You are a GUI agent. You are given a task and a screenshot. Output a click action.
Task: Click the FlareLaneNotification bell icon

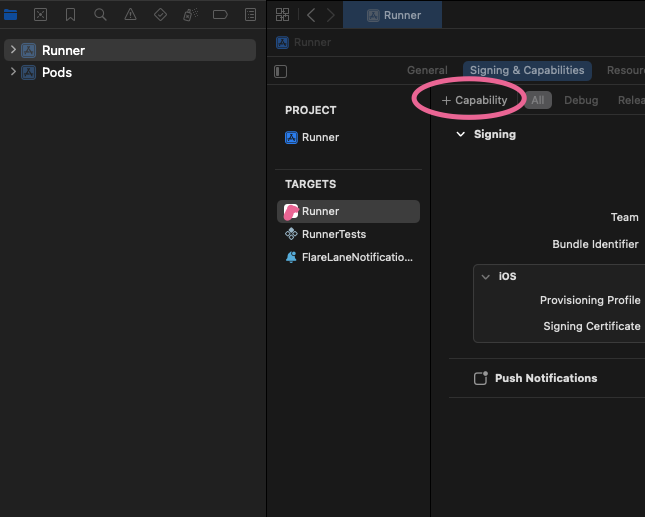click(291, 257)
